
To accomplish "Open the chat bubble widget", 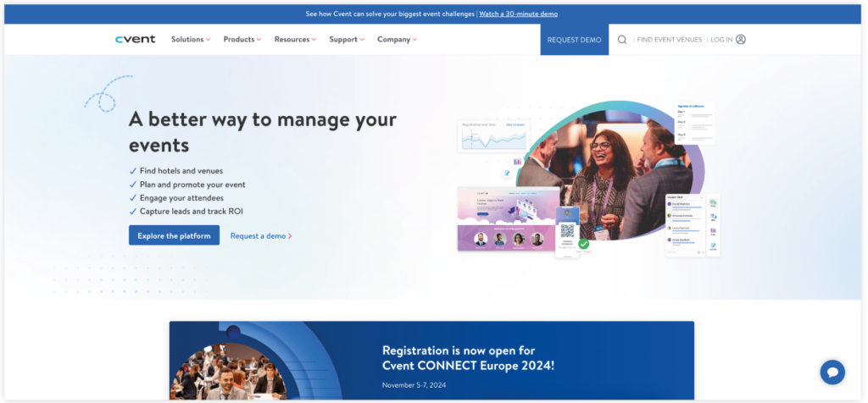I will tap(832, 372).
